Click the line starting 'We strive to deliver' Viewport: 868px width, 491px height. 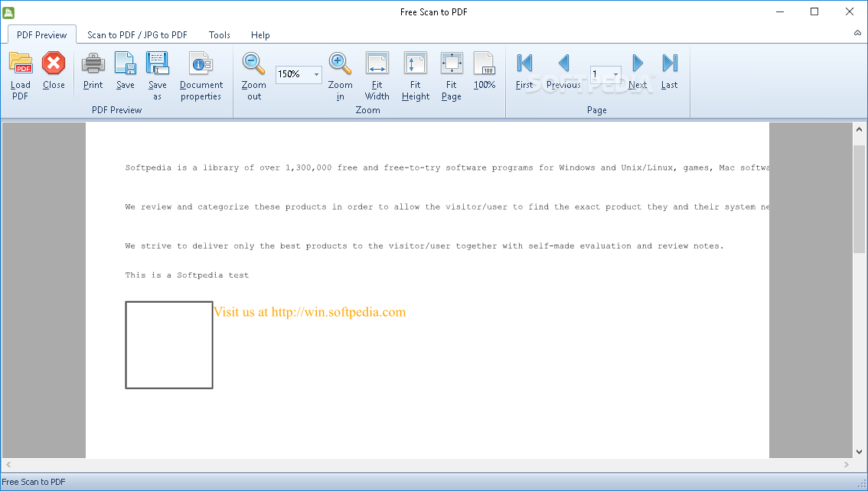(x=424, y=246)
